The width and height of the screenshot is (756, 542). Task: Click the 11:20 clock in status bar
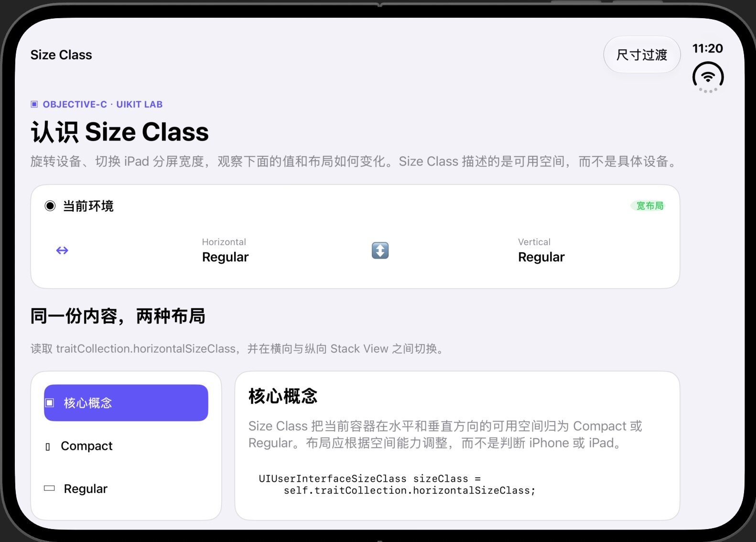(707, 48)
